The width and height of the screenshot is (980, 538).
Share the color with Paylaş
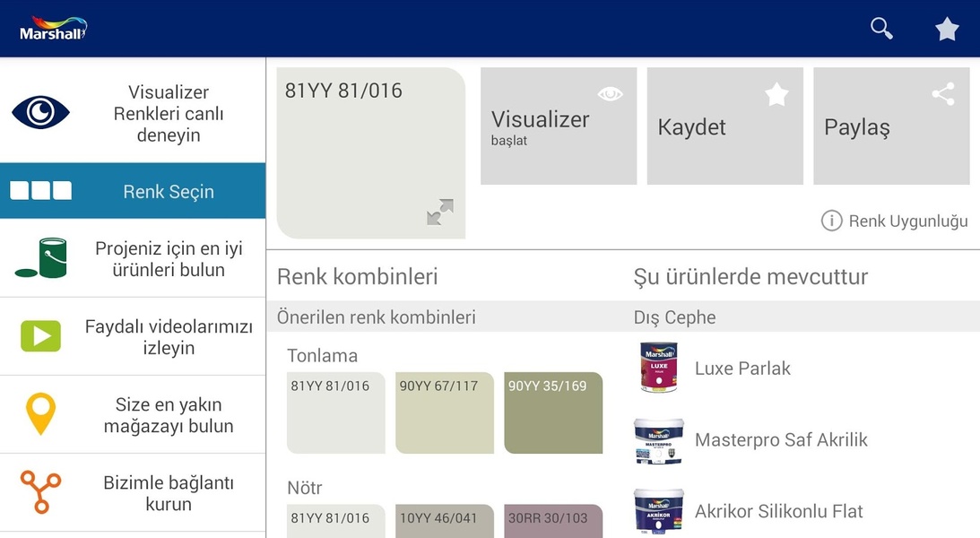pyautogui.click(x=891, y=126)
